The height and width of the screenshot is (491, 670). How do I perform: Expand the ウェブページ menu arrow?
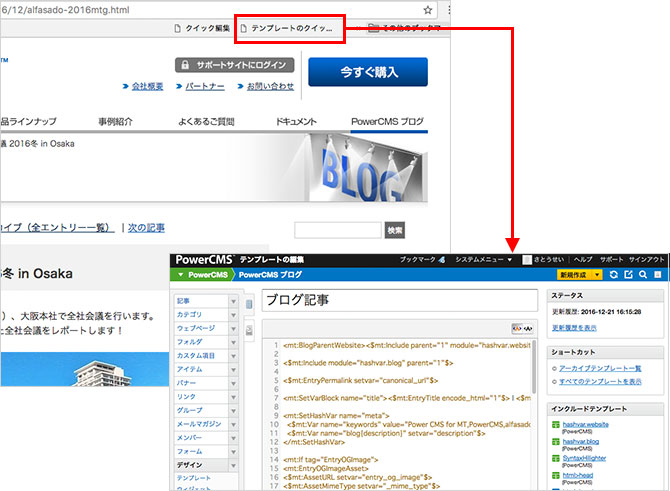233,329
